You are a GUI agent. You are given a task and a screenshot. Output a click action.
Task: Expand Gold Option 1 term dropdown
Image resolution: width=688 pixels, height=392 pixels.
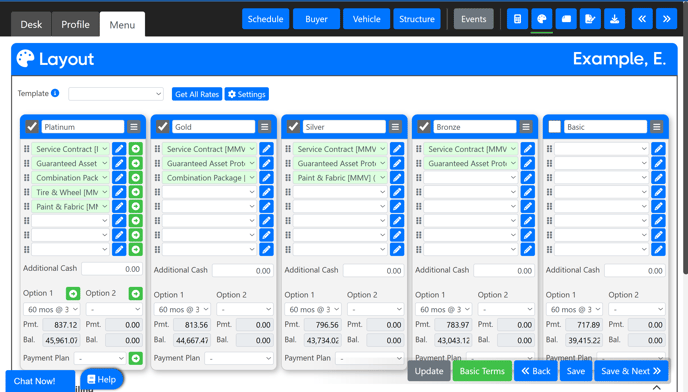tap(182, 309)
